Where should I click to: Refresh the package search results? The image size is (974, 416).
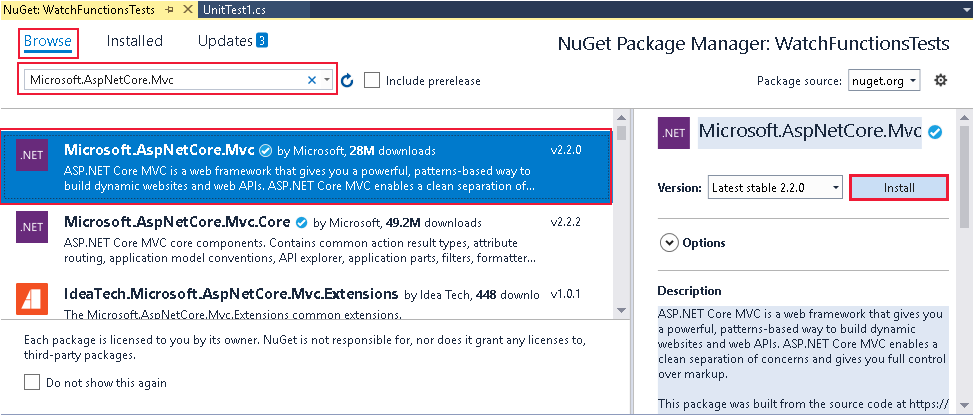(x=347, y=80)
